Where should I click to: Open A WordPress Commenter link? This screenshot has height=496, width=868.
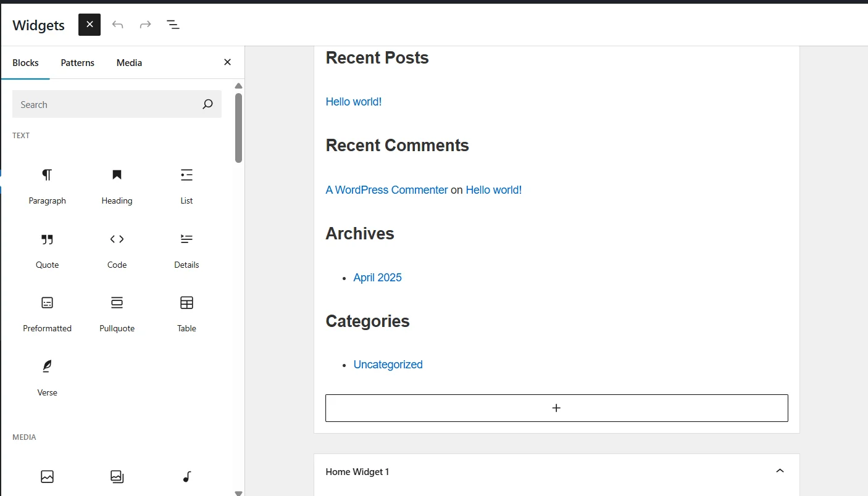point(386,190)
